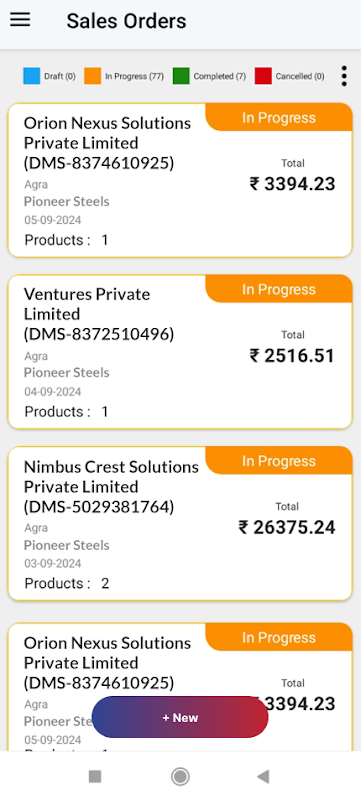This screenshot has width=361, height=800.
Task: Tap the Android home circle button
Action: 180,777
